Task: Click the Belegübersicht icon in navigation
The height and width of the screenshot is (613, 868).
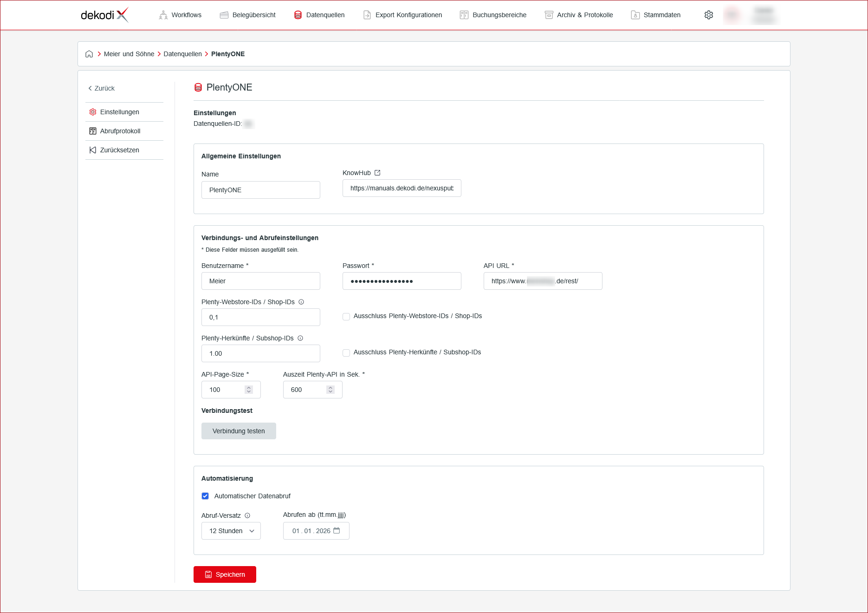Action: [224, 15]
